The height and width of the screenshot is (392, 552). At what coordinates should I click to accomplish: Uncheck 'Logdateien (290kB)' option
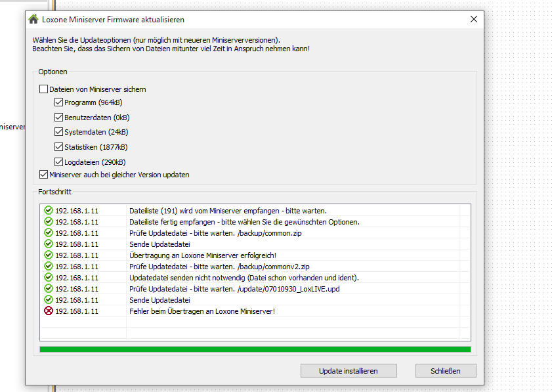coord(58,162)
